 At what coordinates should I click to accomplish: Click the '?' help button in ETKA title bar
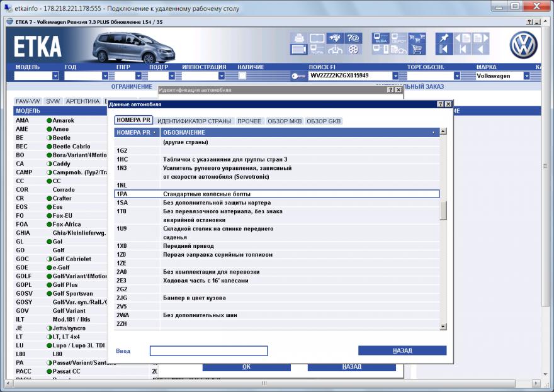click(x=529, y=22)
